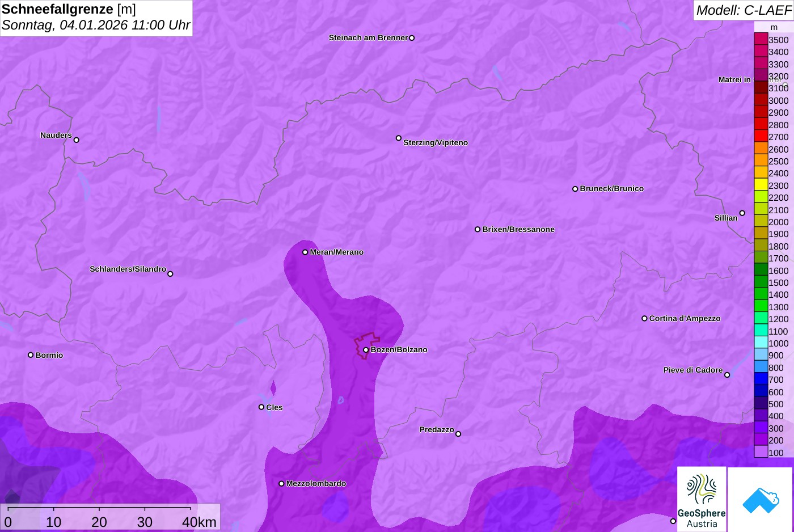This screenshot has height=532, width=794.
Task: Click the blue cloud arrow logo
Action: click(761, 499)
